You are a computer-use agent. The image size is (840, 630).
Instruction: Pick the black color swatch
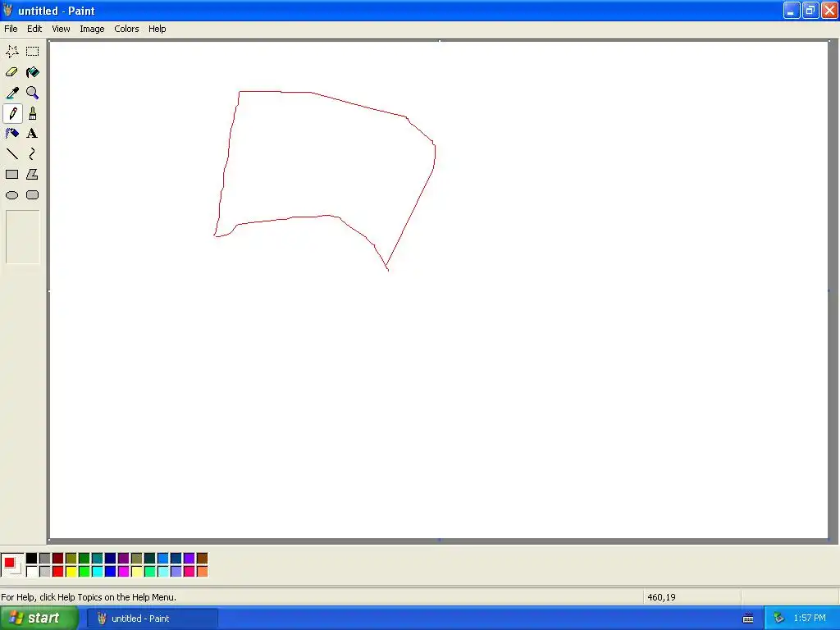32,559
